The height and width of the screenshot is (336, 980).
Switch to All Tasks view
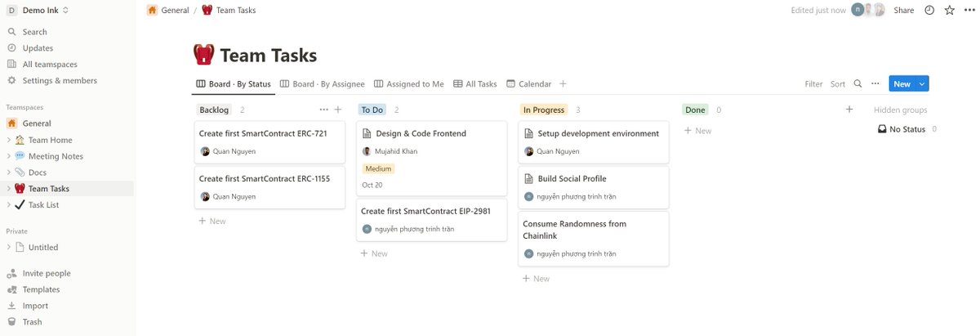[475, 83]
